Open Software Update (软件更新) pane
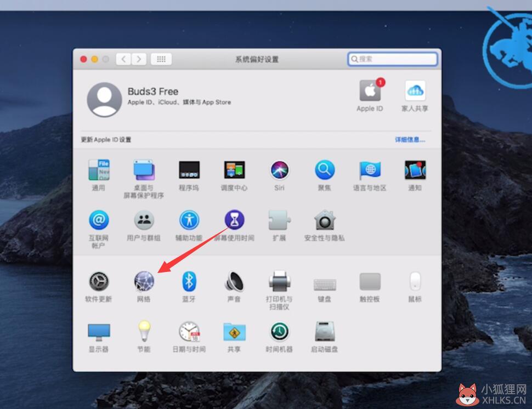 [98, 281]
